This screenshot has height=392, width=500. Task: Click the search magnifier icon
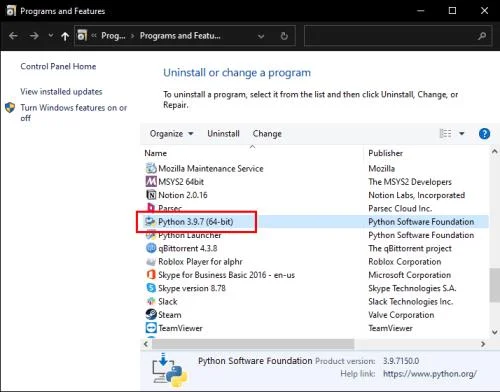coord(482,36)
